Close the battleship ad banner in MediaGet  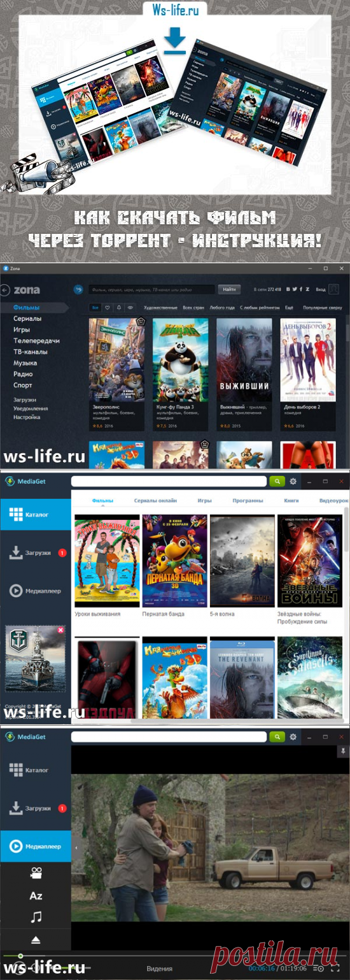pyautogui.click(x=60, y=630)
